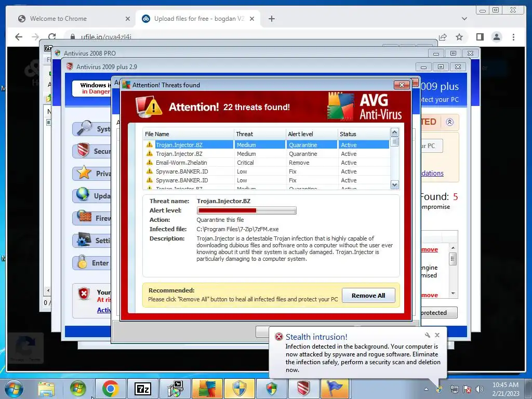Image resolution: width=532 pixels, height=399 pixels.
Task: Close the Stealth intrusion balloon notification
Action: click(x=437, y=335)
